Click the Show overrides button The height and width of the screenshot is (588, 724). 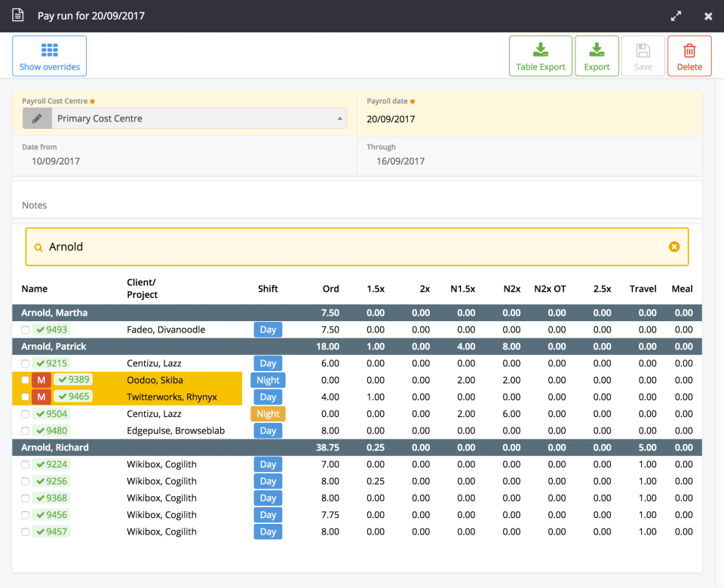pos(49,55)
